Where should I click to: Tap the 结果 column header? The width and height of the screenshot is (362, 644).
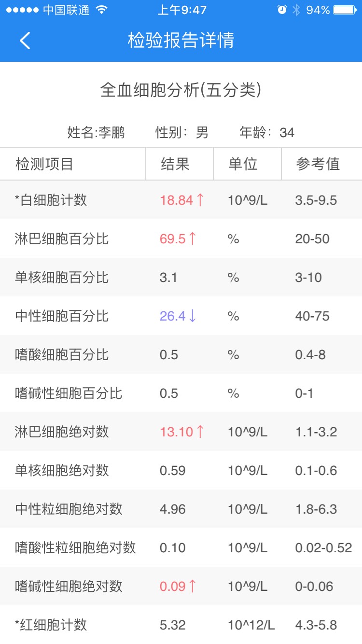tap(175, 164)
